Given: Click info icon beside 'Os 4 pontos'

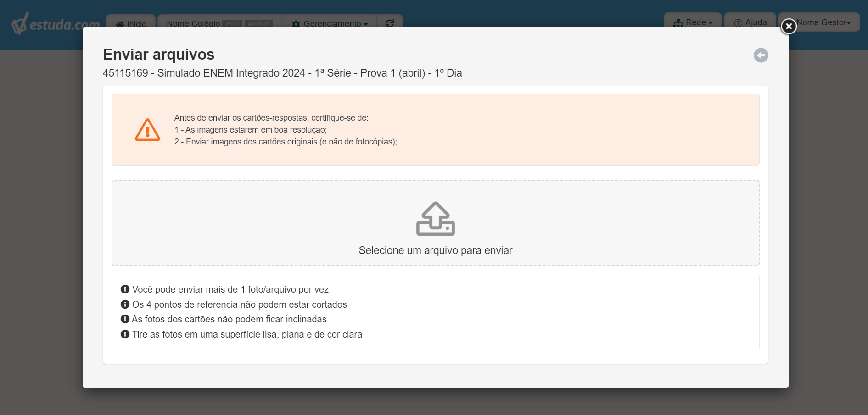Looking at the screenshot, I should [125, 304].
